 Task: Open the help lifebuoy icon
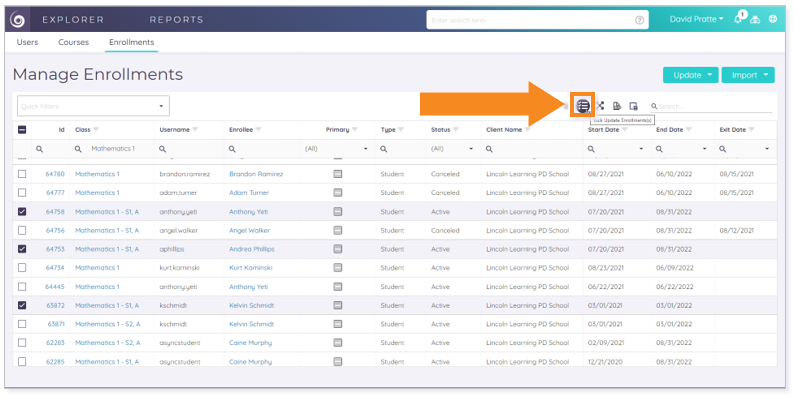click(773, 19)
